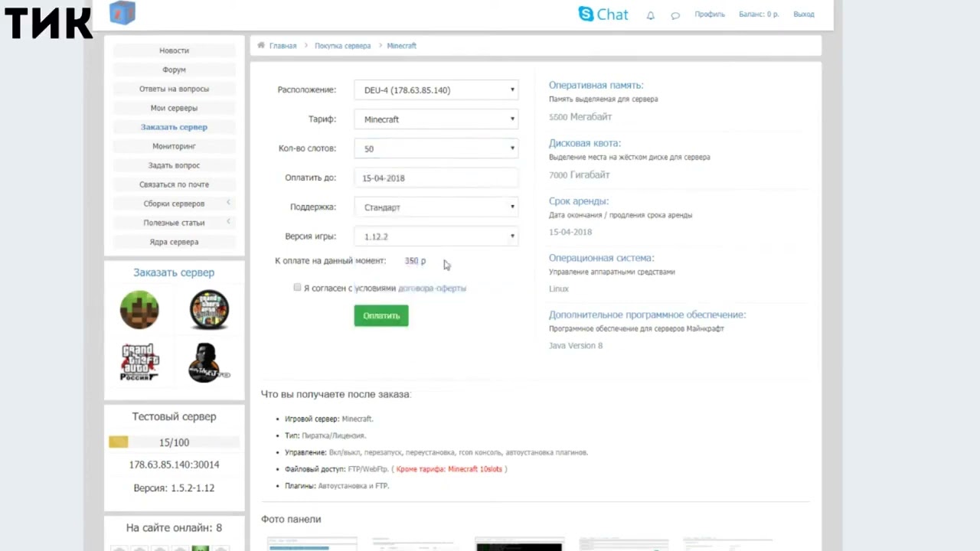
Task: Open the договора-оферты link
Action: tap(432, 289)
